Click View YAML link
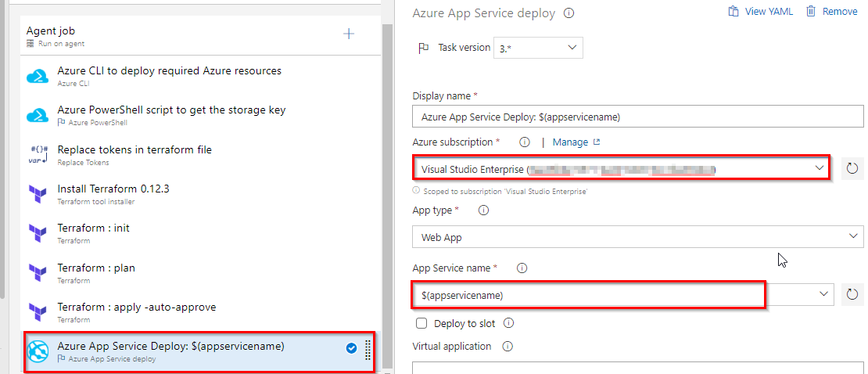 click(x=761, y=12)
